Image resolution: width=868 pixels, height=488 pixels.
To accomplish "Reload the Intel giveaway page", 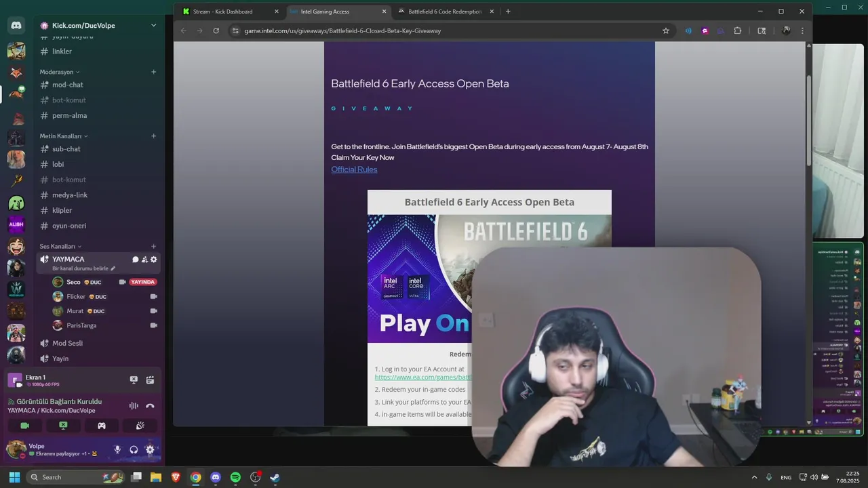I will coord(216,30).
